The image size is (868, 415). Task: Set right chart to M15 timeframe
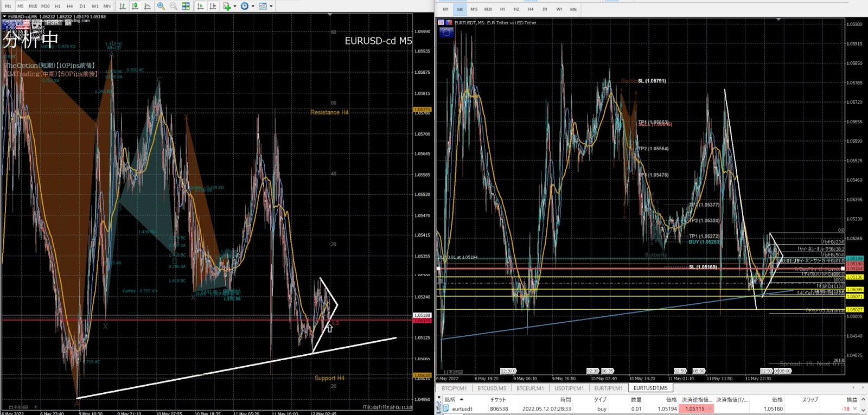[x=474, y=9]
